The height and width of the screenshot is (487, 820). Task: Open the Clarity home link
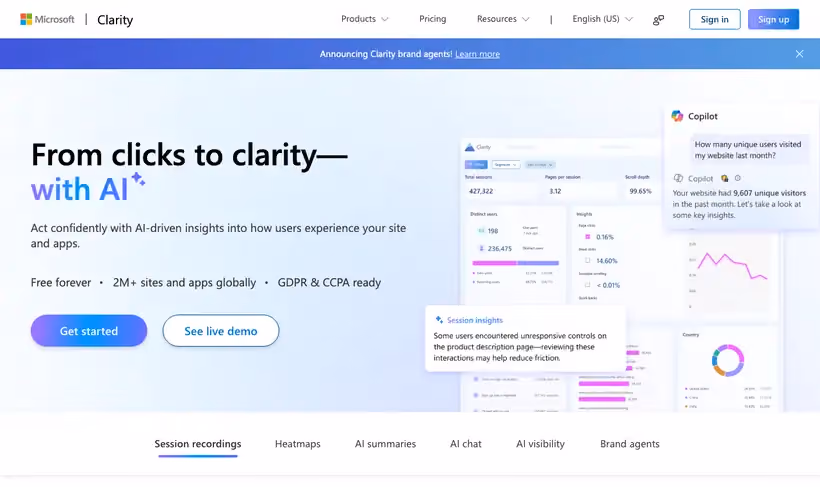(115, 20)
